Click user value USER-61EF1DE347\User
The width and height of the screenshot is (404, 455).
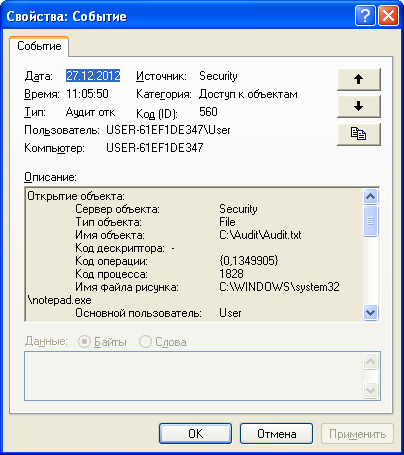coord(168,130)
